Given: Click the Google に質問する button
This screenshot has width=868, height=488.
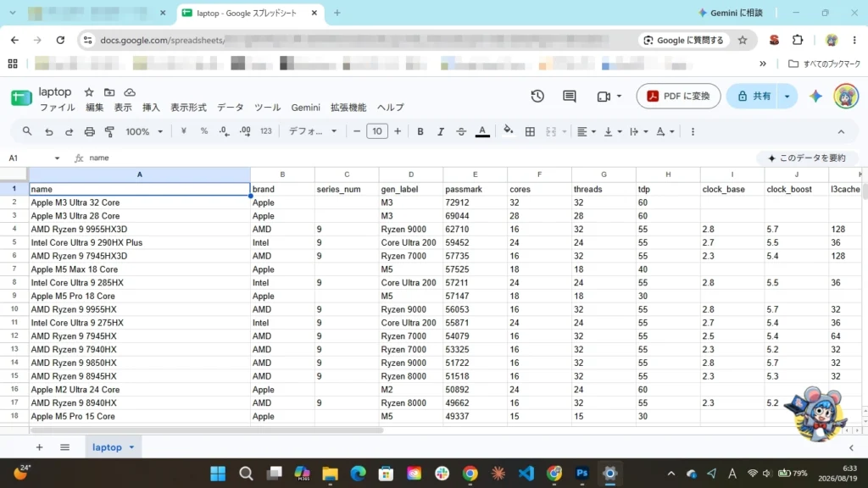Looking at the screenshot, I should pos(684,40).
